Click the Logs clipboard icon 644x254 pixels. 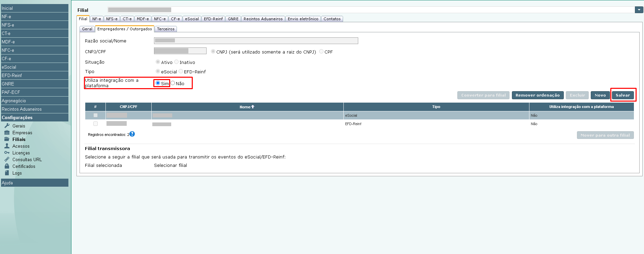pos(7,173)
